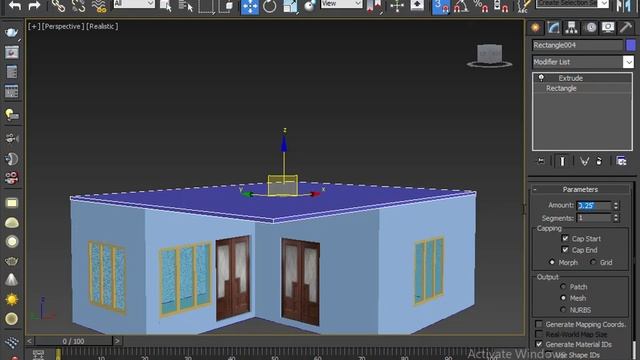Switch to the Utilities hammer tab

[x=626, y=28]
